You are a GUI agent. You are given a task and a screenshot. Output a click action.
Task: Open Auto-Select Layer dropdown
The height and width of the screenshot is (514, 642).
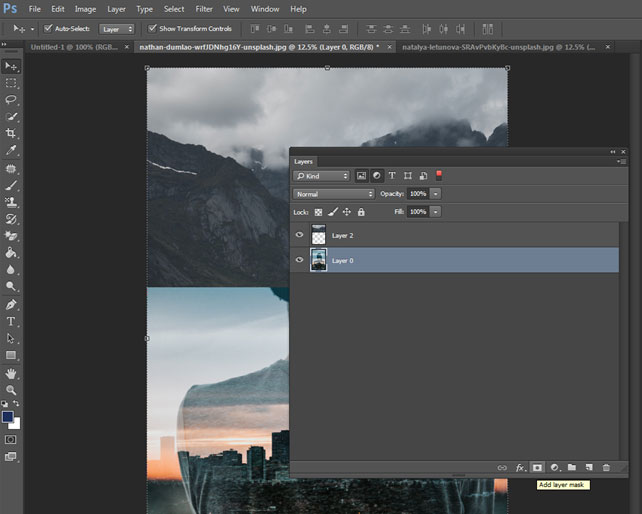click(x=117, y=29)
